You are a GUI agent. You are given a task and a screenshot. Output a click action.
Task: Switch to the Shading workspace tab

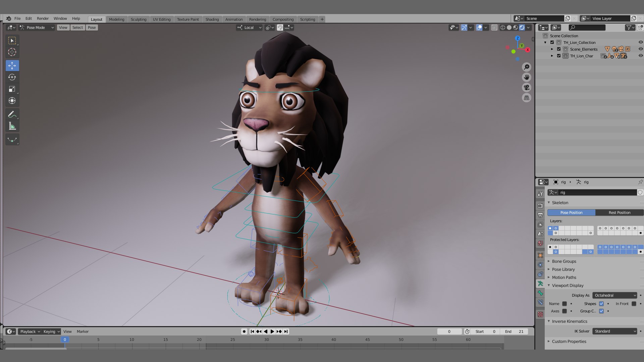click(x=212, y=19)
